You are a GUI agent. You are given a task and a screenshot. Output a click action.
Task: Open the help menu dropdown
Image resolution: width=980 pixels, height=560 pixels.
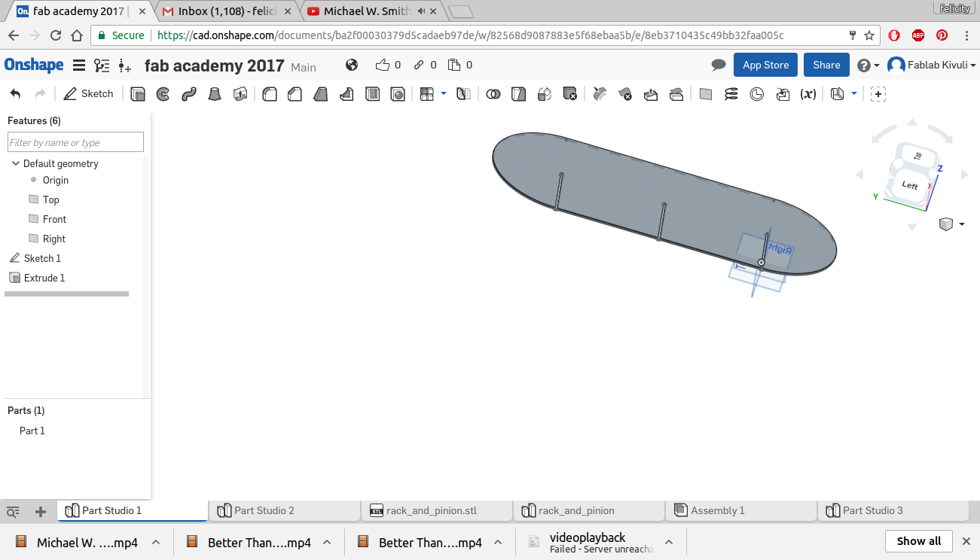(x=868, y=65)
